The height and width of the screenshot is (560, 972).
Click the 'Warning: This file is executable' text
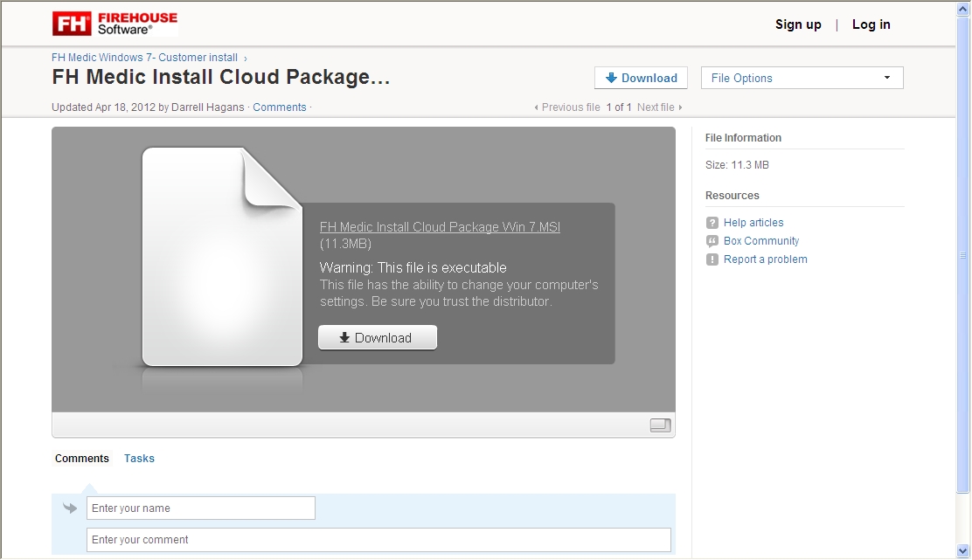413,267
